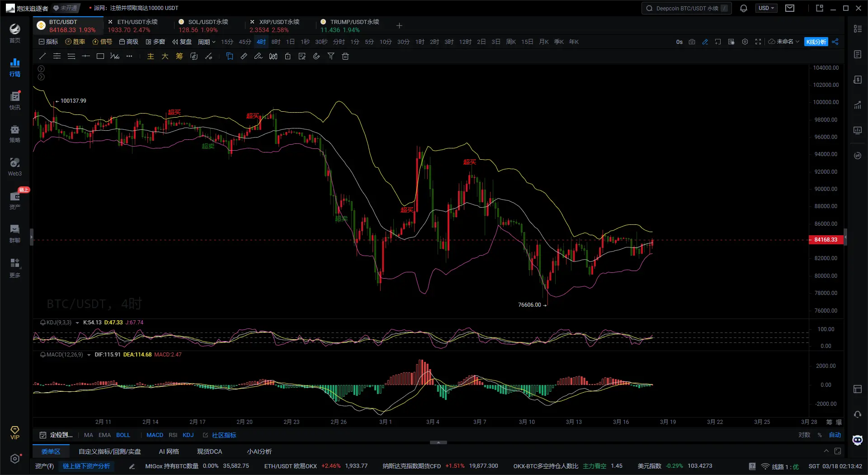This screenshot has height=475, width=868.
Task: Toggle the MACD indicator
Action: pyautogui.click(x=155, y=435)
